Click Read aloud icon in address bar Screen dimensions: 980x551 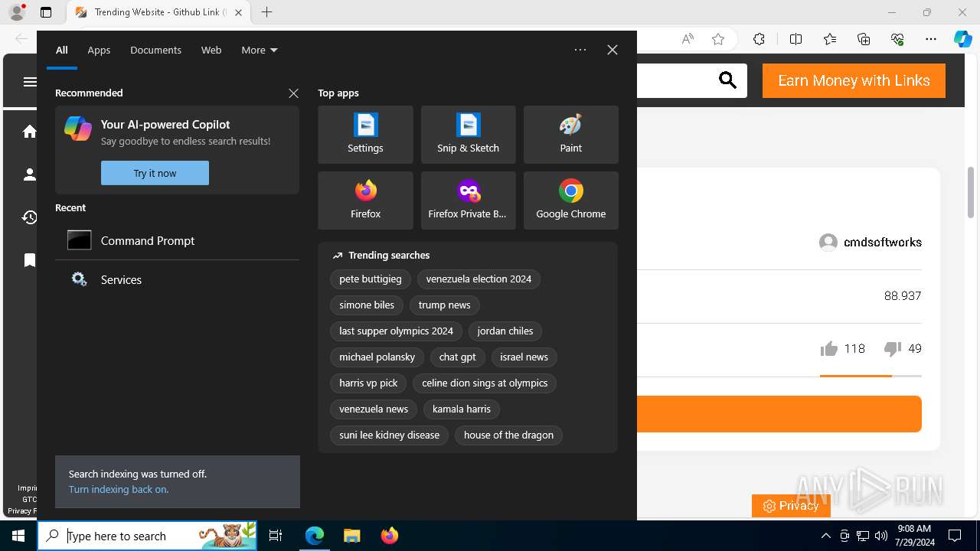click(x=688, y=39)
